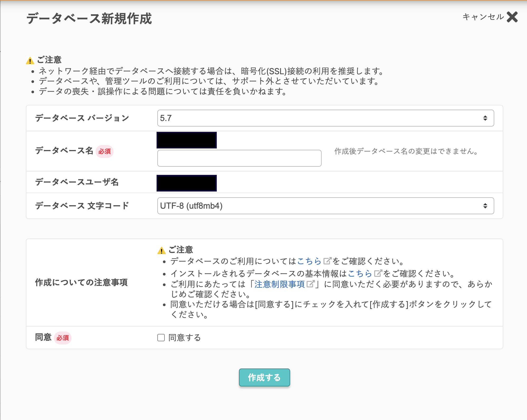527x420 pixels.
Task: Open the 注意制限事項 link
Action: [279, 284]
